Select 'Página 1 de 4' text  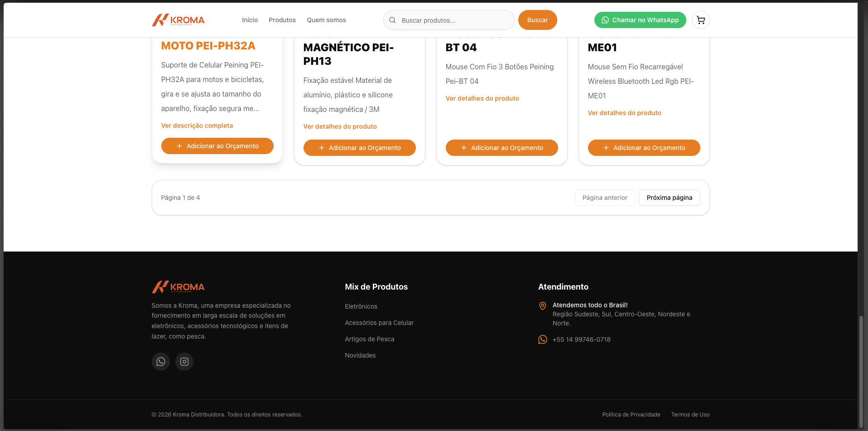(x=180, y=198)
